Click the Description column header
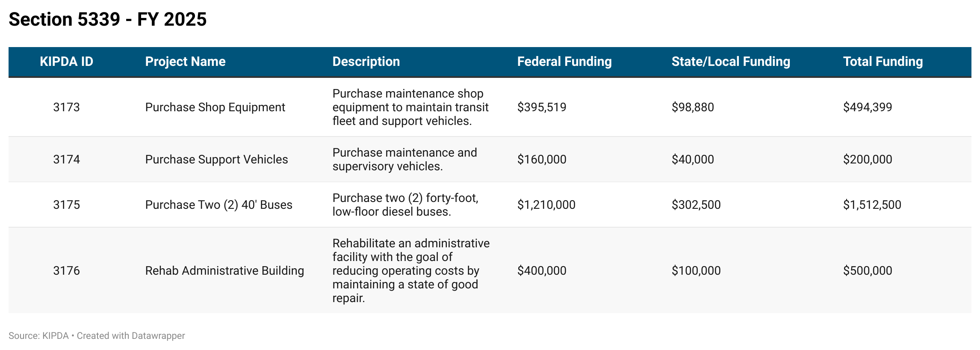Image resolution: width=980 pixels, height=350 pixels. pos(366,62)
